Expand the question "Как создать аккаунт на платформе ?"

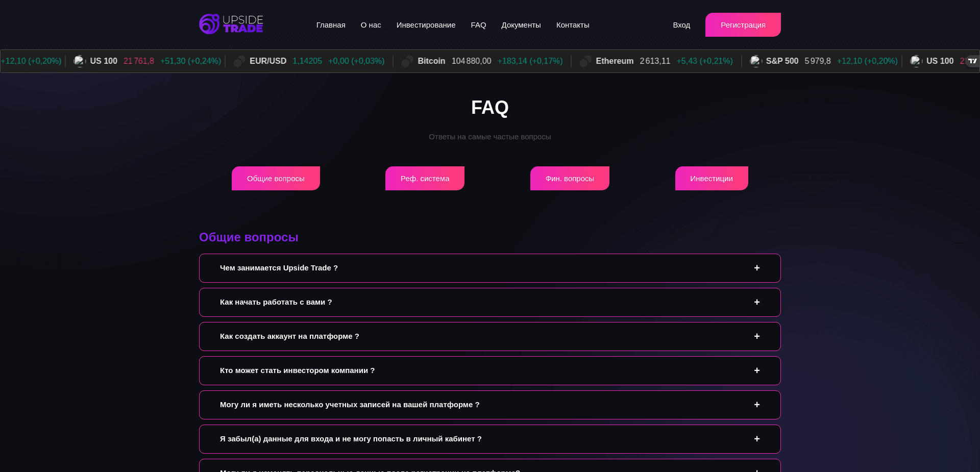coord(757,336)
